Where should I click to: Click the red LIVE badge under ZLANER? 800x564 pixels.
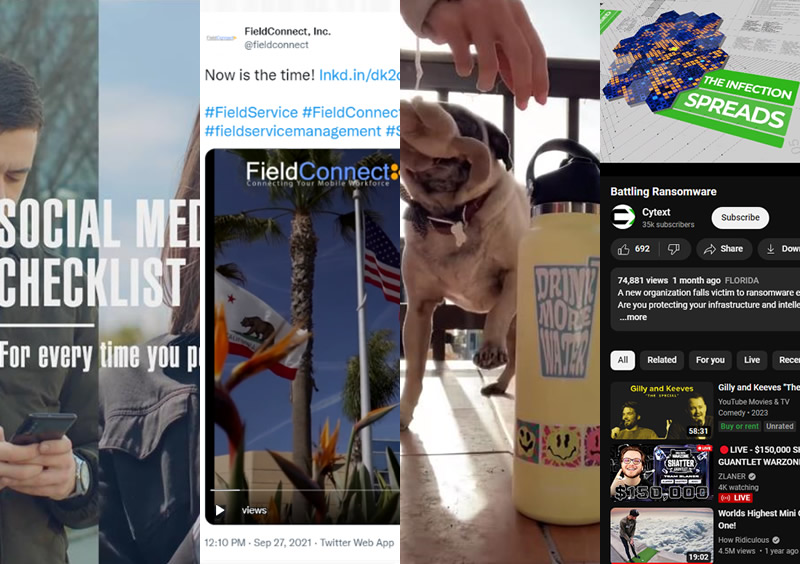pos(735,498)
